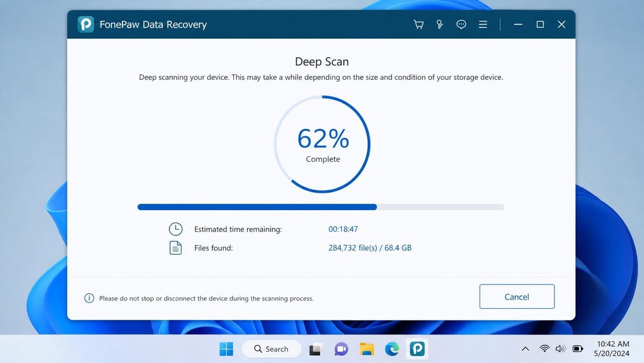Click the 'Files found:' label
Image resolution: width=644 pixels, height=363 pixels.
pyautogui.click(x=214, y=248)
